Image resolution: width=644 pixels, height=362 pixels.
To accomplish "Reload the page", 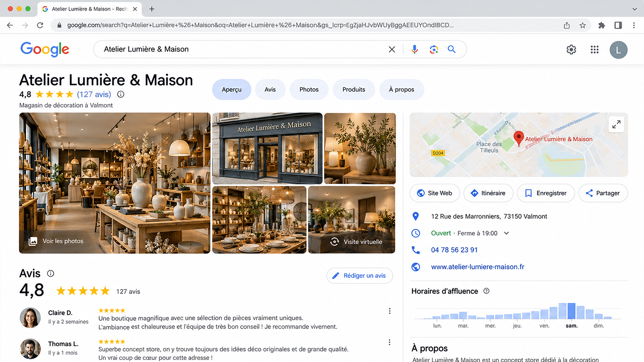I will click(x=40, y=25).
